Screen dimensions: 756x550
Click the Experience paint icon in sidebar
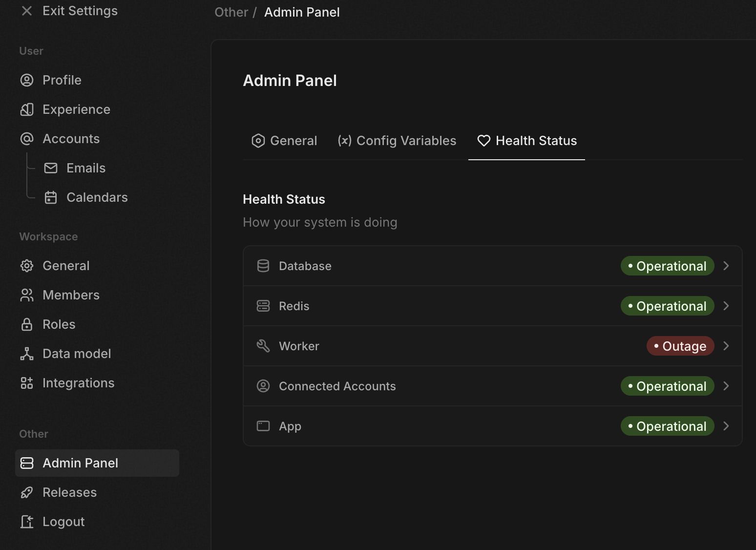(x=27, y=109)
